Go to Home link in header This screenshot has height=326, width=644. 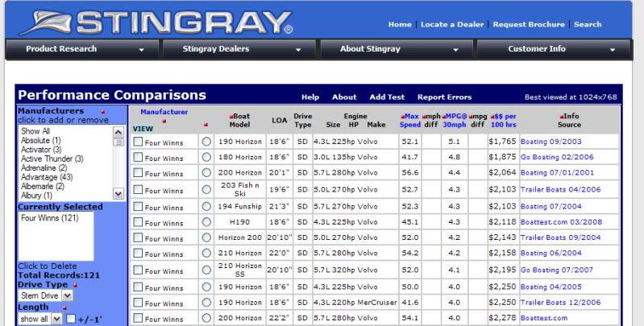400,25
